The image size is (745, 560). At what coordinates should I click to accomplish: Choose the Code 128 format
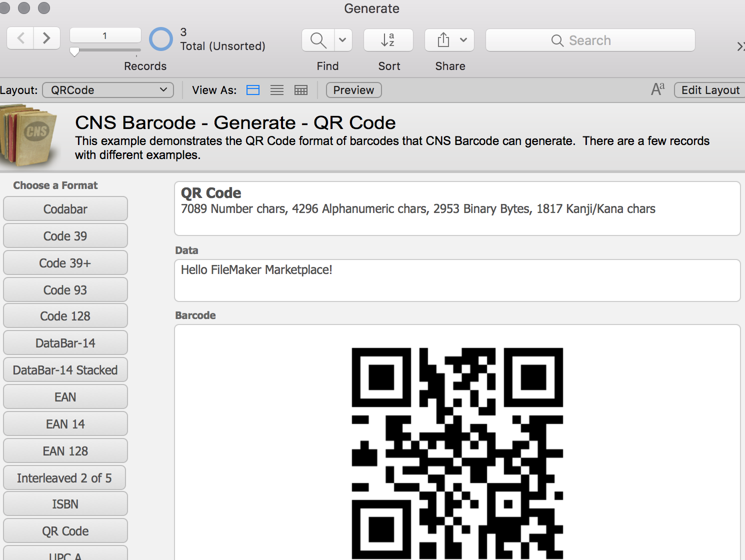(x=65, y=316)
